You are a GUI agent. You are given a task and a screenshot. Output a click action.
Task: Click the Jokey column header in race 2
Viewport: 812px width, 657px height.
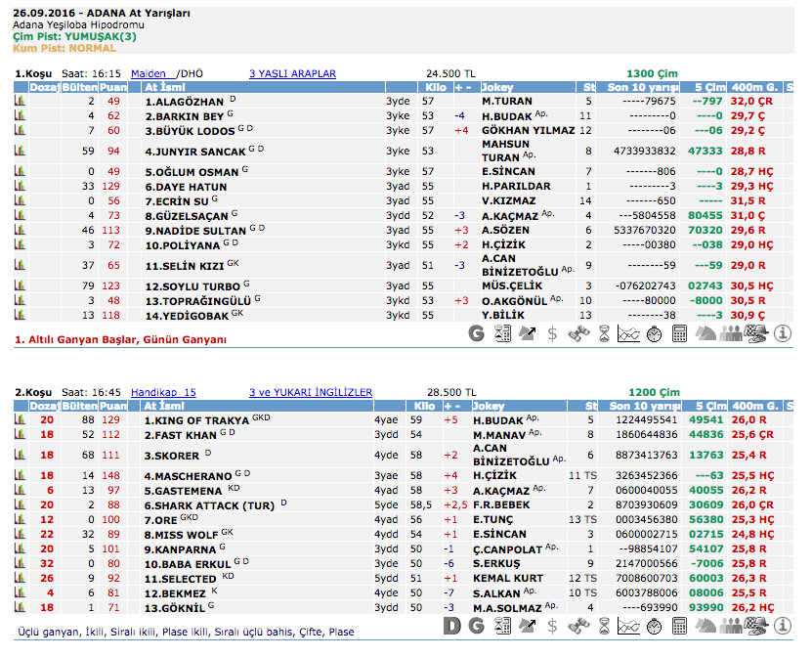[489, 406]
